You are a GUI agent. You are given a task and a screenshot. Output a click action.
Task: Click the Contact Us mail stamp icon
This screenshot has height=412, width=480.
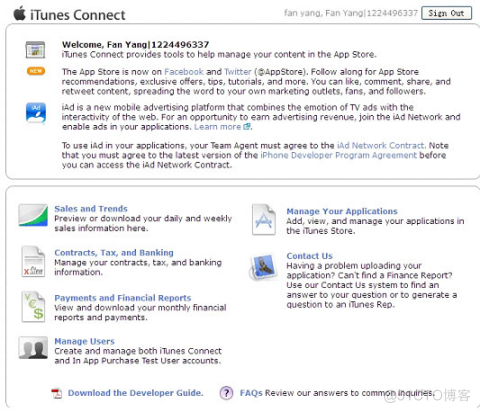(x=264, y=267)
